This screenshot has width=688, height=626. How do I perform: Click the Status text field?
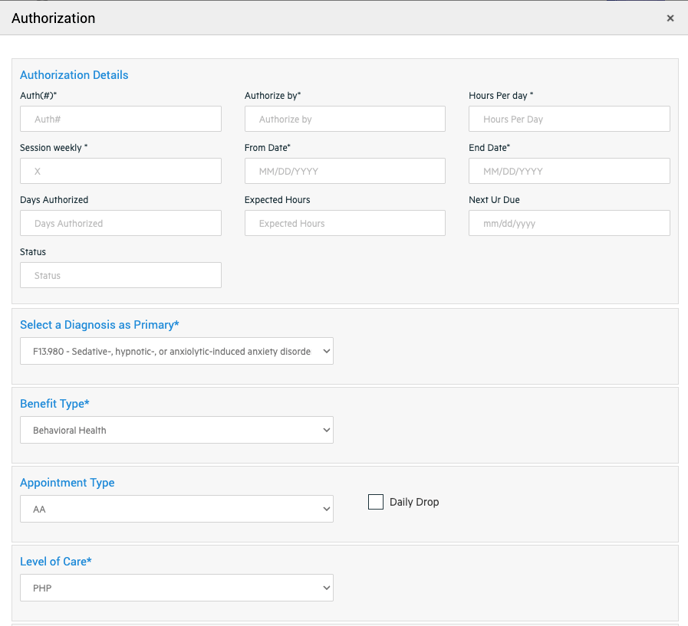[120, 275]
